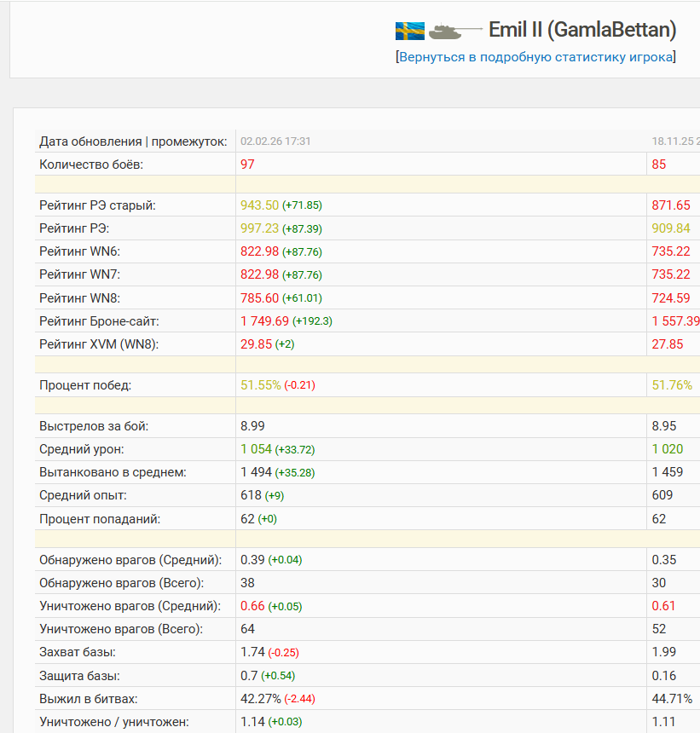This screenshot has width=700, height=733.
Task: Click the 'Средний опыт' value 618
Action: tap(251, 495)
